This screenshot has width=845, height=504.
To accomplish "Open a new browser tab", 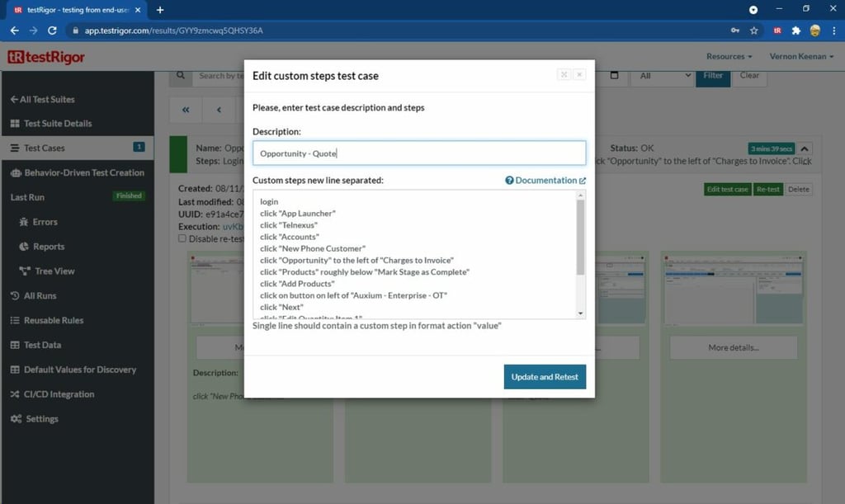I will pos(160,10).
